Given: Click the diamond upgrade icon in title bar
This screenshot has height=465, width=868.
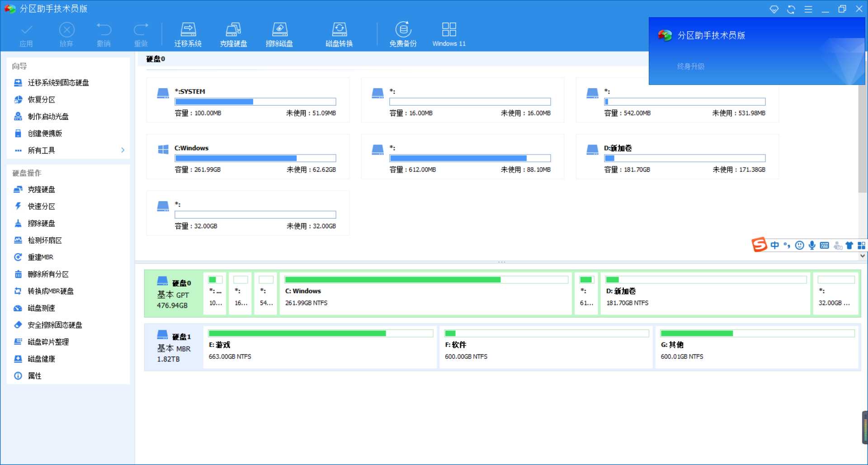Looking at the screenshot, I should pyautogui.click(x=774, y=9).
